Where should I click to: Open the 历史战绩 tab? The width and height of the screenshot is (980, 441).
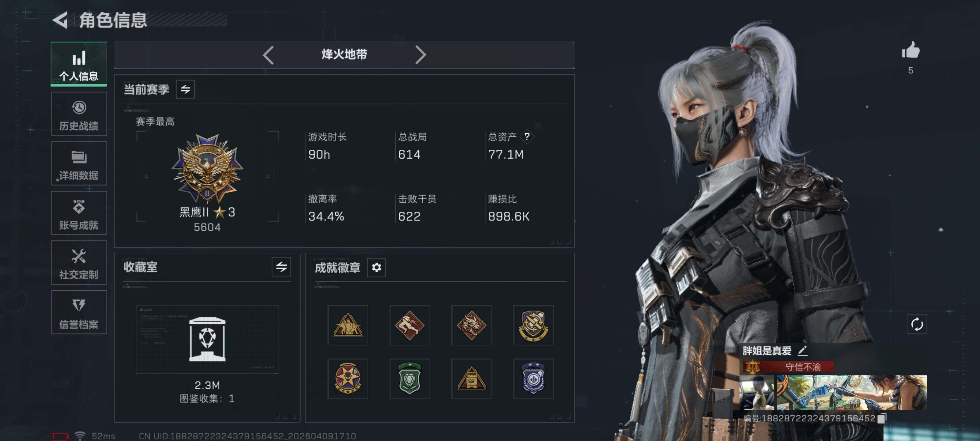79,114
